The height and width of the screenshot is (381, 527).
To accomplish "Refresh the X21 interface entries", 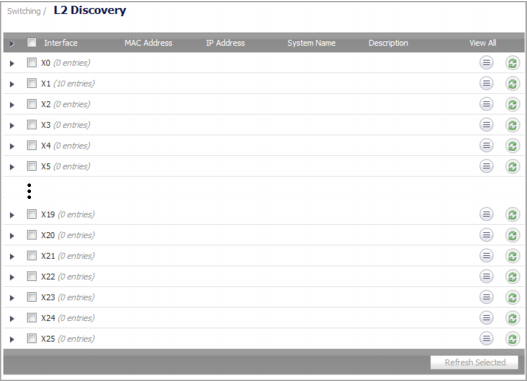I will 512,256.
